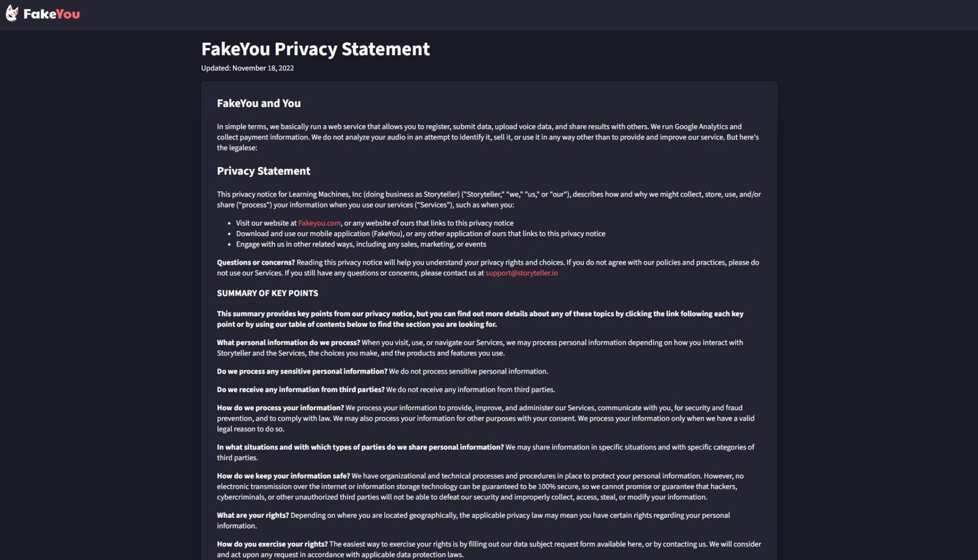This screenshot has height=560, width=978.
Task: Click the Engage with us in other related ways bullet
Action: [361, 244]
